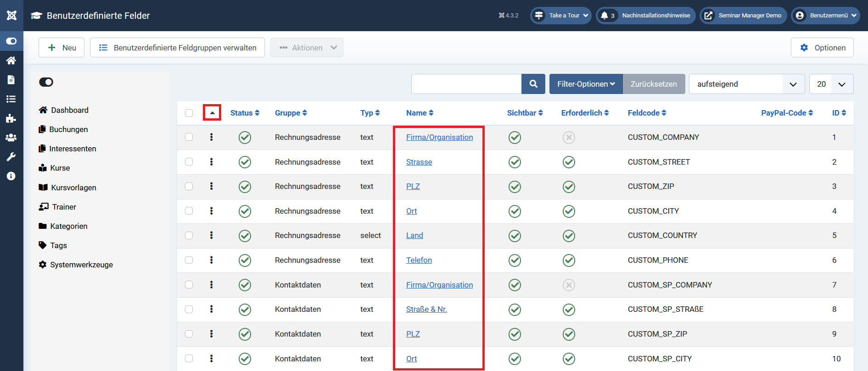
Task: Open Kursvorlagen in the side menu
Action: tap(73, 188)
